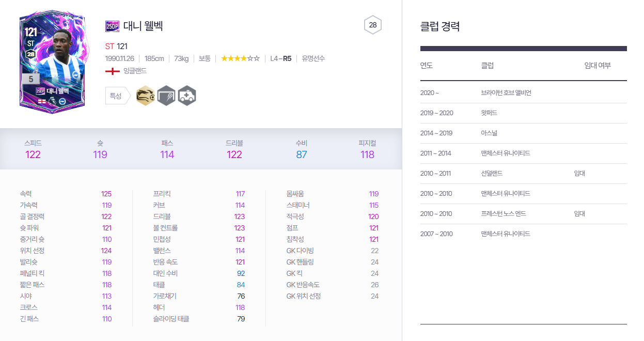
Task: Open club 선덜랜드 in career list
Action: pyautogui.click(x=492, y=174)
